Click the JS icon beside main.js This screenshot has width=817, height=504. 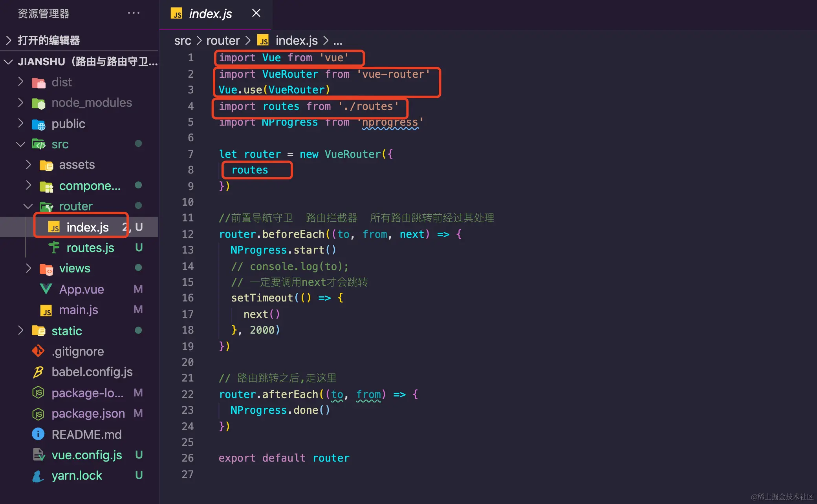pyautogui.click(x=46, y=310)
